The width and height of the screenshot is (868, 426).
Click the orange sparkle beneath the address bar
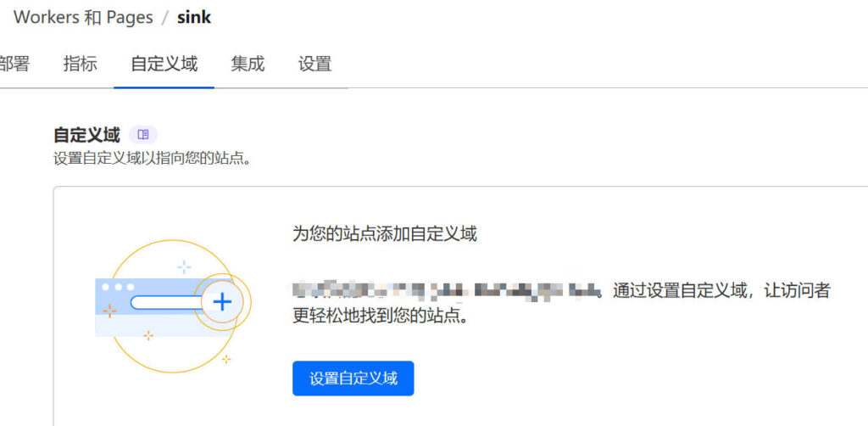pyautogui.click(x=148, y=334)
